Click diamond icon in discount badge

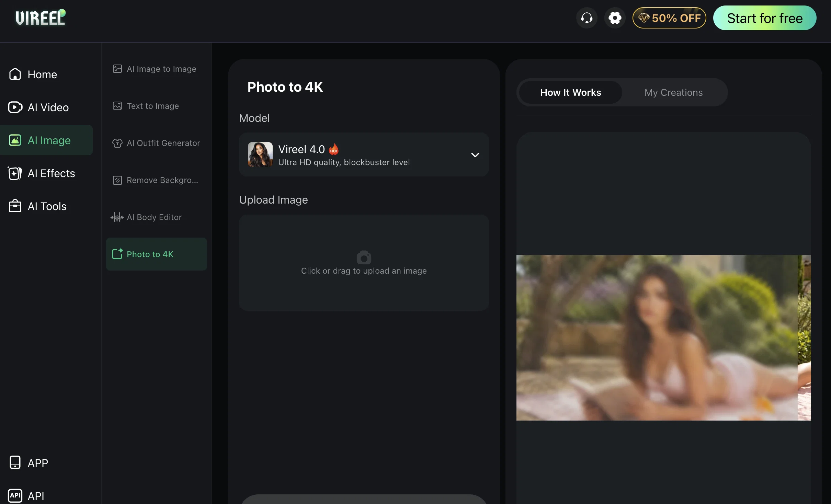[x=644, y=18]
